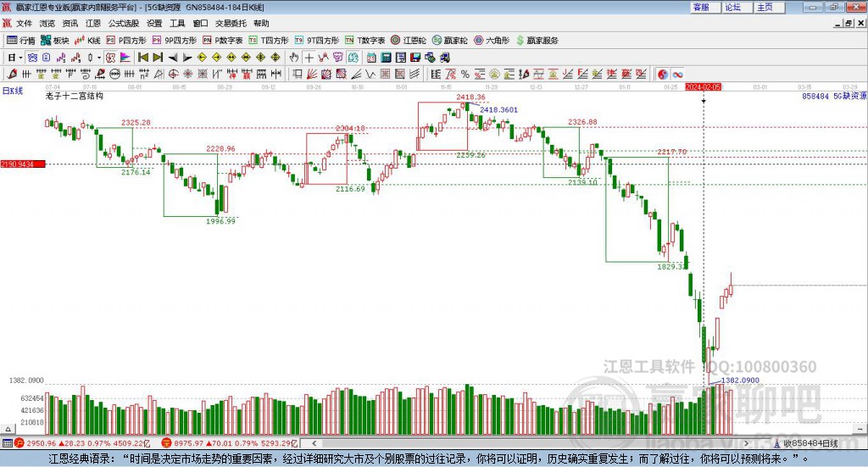868x467 pixels.
Task: Select the red pencil drawing tool
Action: (12, 74)
